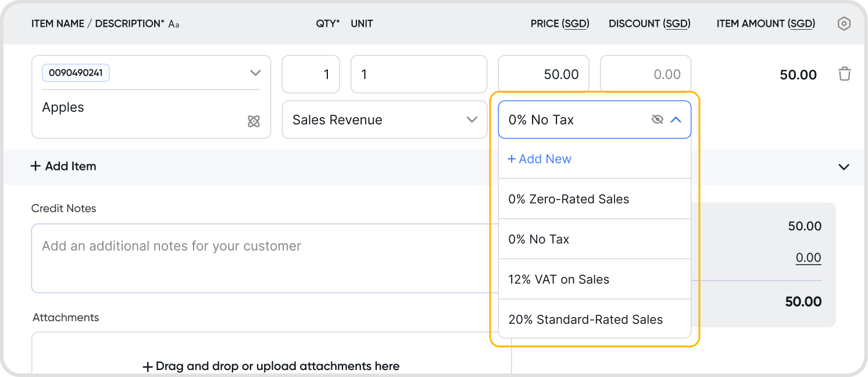Expand the chevron beside Add Item row
Image resolution: width=868 pixels, height=377 pixels.
click(x=844, y=167)
